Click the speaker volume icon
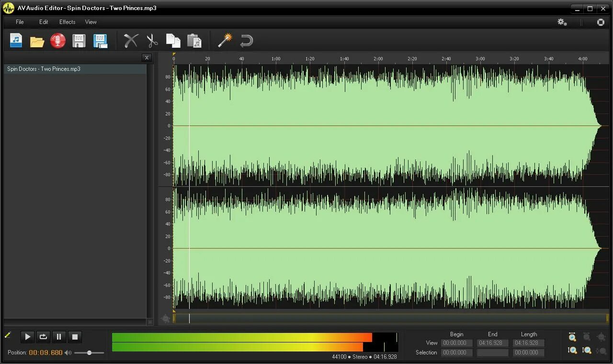This screenshot has width=613, height=364. pyautogui.click(x=68, y=353)
